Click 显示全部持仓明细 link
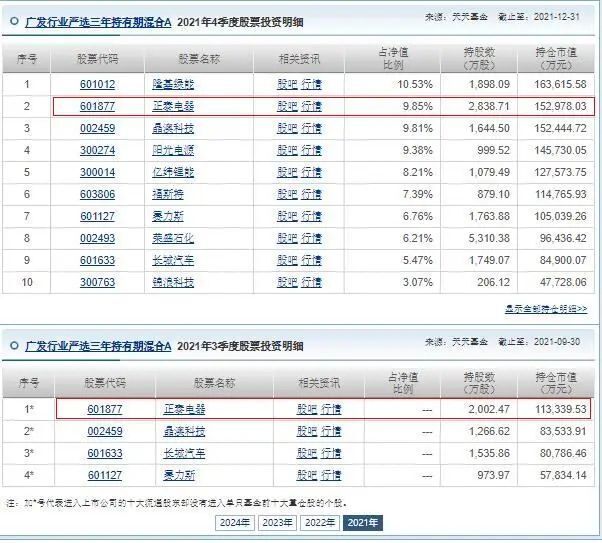Viewport: 602px width, 543px height. 546,309
